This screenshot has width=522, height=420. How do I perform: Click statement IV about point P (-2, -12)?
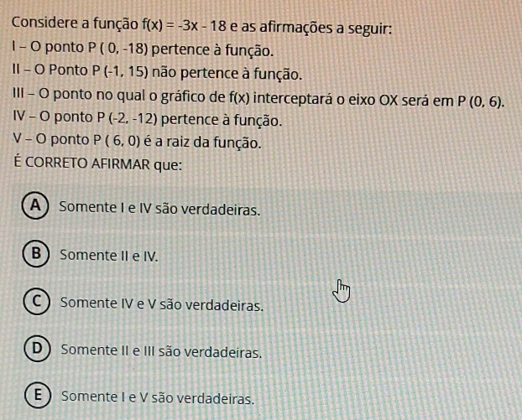tap(147, 119)
